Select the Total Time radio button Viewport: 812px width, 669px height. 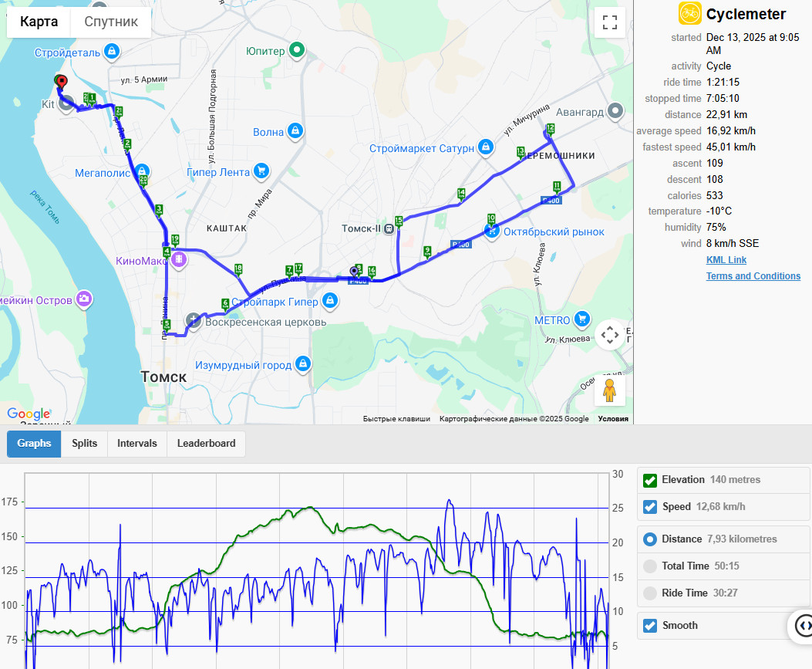pos(650,566)
